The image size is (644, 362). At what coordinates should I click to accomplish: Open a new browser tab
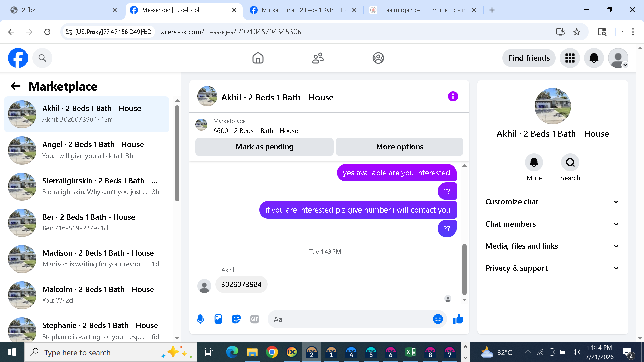click(x=492, y=10)
